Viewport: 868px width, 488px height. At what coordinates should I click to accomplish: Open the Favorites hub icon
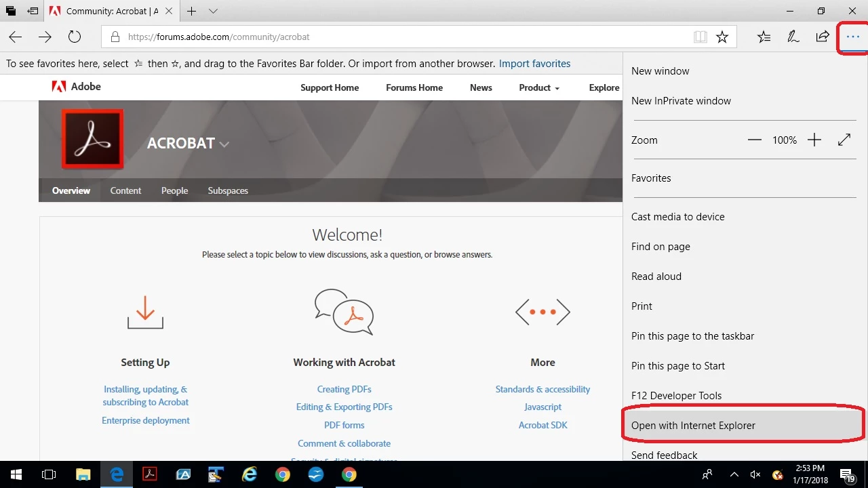coord(764,37)
